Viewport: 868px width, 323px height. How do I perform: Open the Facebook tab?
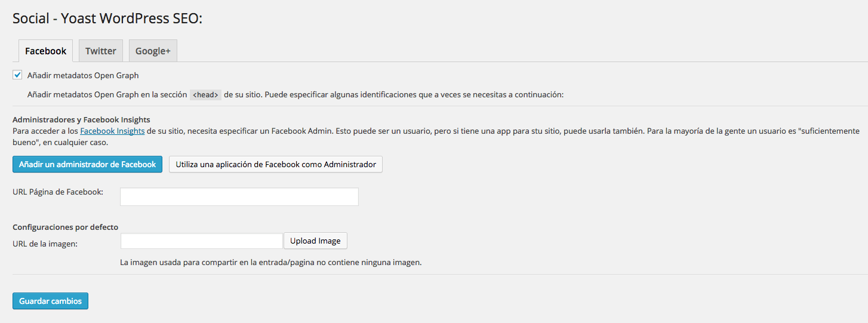tap(45, 51)
